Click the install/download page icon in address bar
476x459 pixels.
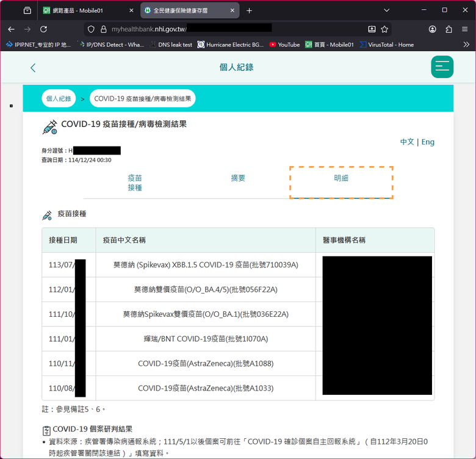pos(372,29)
